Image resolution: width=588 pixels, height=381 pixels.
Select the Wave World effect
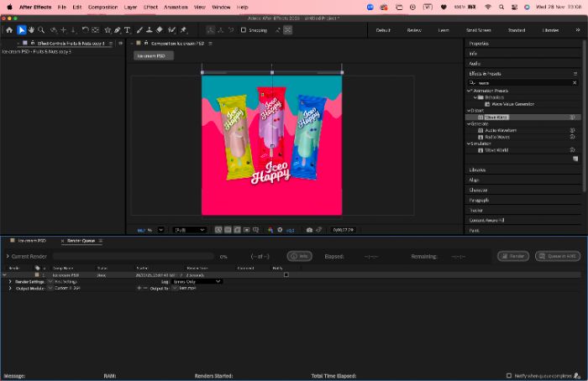tap(496, 150)
